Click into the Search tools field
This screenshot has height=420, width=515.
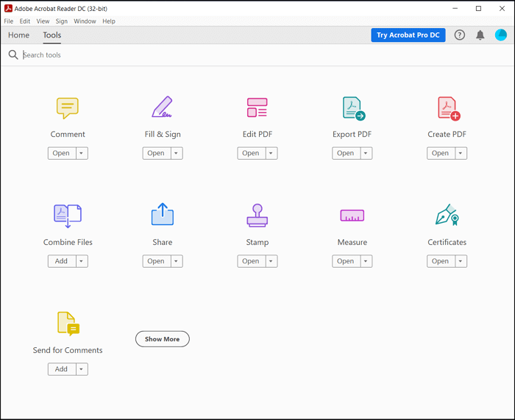pos(147,55)
